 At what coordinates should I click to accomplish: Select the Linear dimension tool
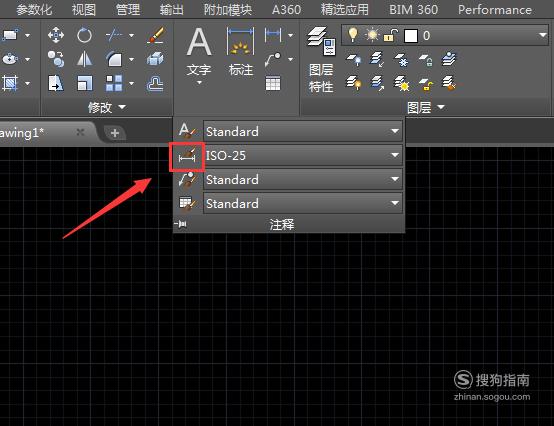coord(273,35)
